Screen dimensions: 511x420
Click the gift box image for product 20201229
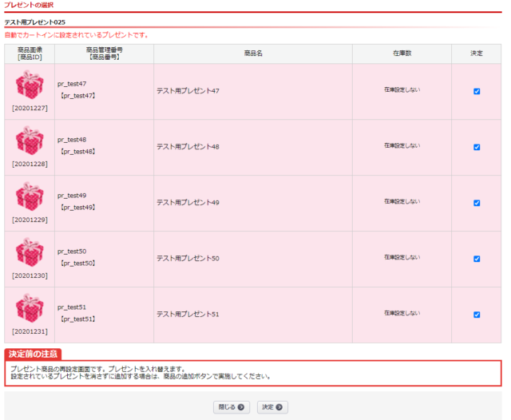point(30,196)
